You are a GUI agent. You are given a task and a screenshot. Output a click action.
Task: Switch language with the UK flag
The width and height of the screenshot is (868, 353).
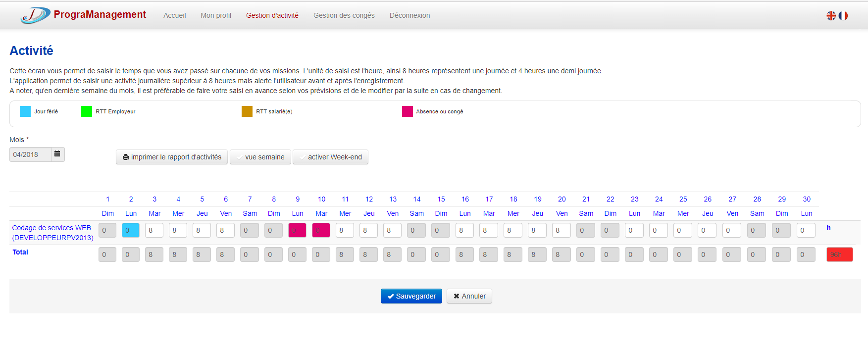point(831,16)
